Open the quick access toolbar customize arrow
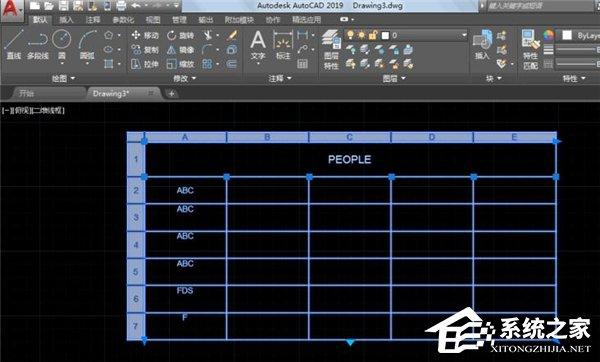Screen dimensions: 600x362 click(176, 5)
